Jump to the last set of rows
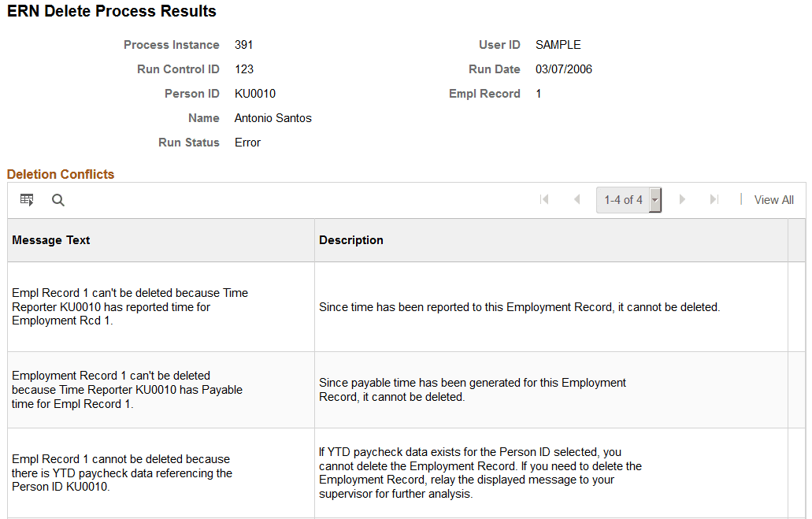Viewport: 812px width, 519px height. pyautogui.click(x=714, y=199)
